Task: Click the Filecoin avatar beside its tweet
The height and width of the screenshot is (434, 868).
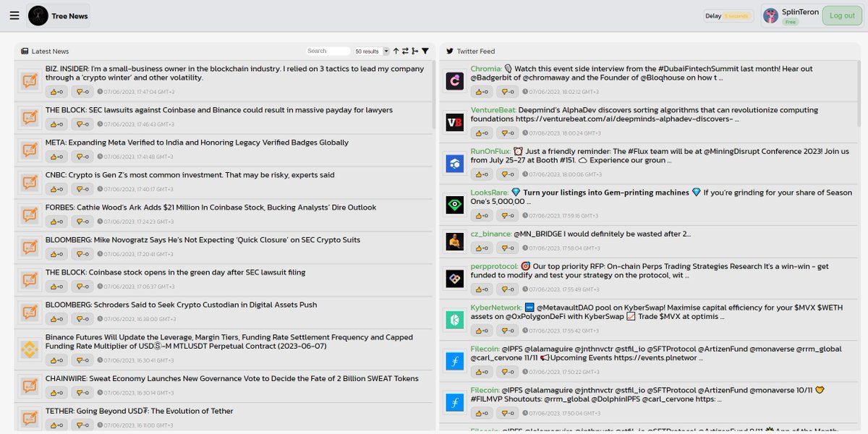Action: pos(454,362)
